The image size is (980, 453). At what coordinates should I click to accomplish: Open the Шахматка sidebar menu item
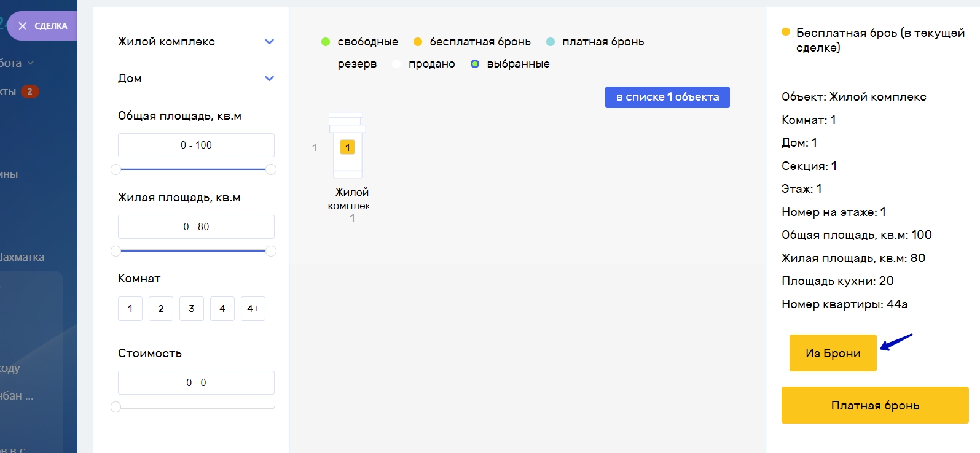click(22, 257)
